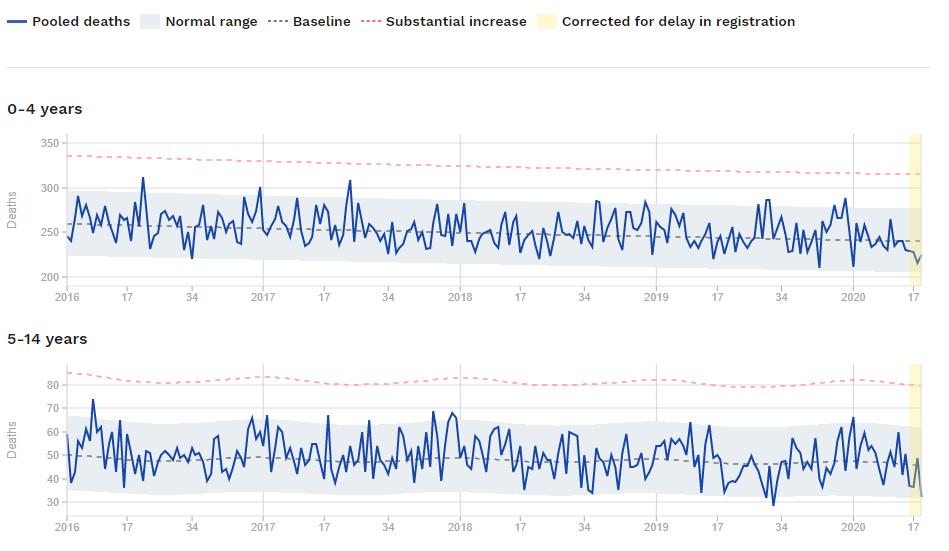
Task: Click 2018 on the 0-4 years x-axis
Action: coord(460,297)
